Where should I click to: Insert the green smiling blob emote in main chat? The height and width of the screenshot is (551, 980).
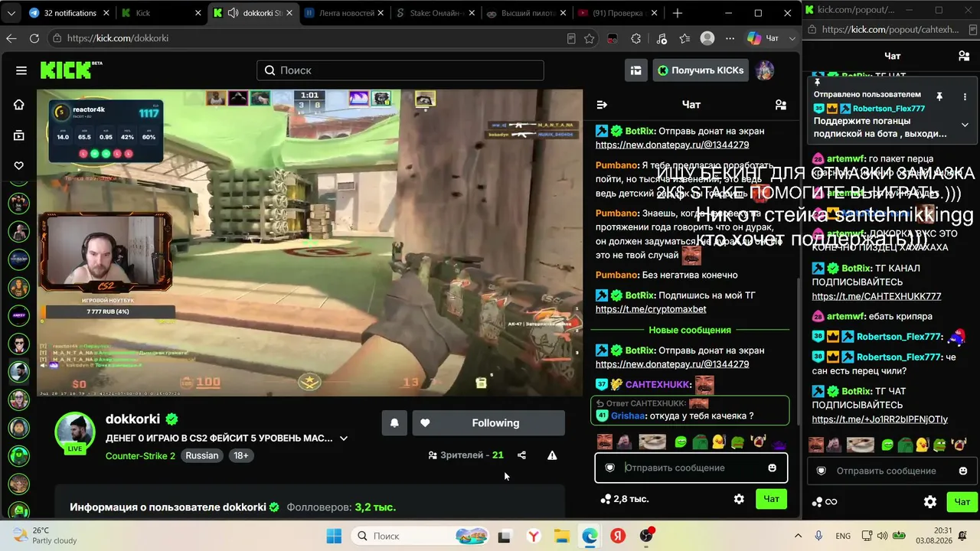681,442
